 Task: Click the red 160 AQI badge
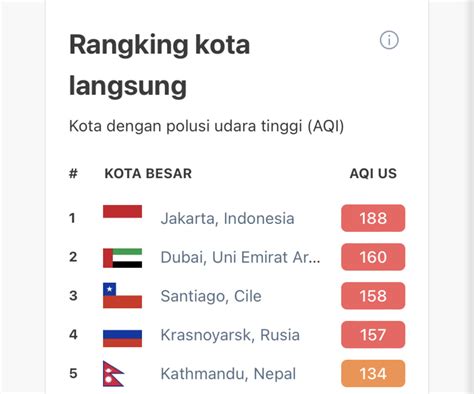[x=373, y=257]
